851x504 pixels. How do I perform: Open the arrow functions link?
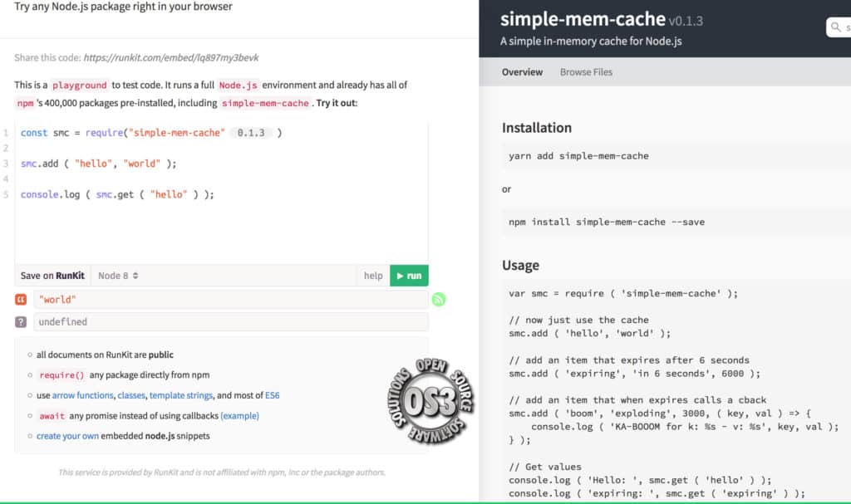click(82, 395)
